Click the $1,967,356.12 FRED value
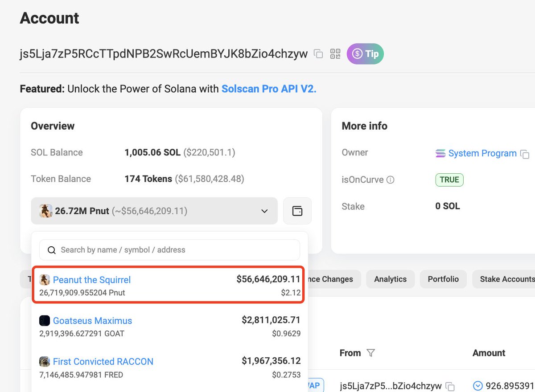The image size is (535, 392). coord(271,361)
